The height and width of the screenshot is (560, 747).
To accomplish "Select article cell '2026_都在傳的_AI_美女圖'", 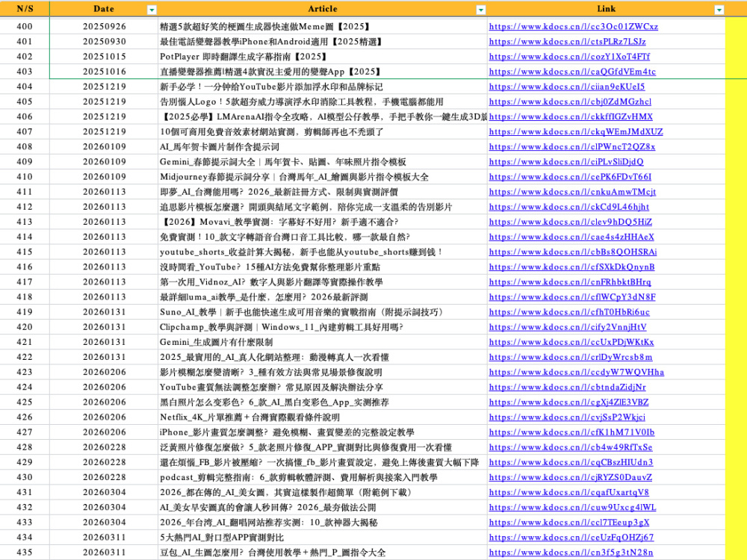I will tap(323, 492).
